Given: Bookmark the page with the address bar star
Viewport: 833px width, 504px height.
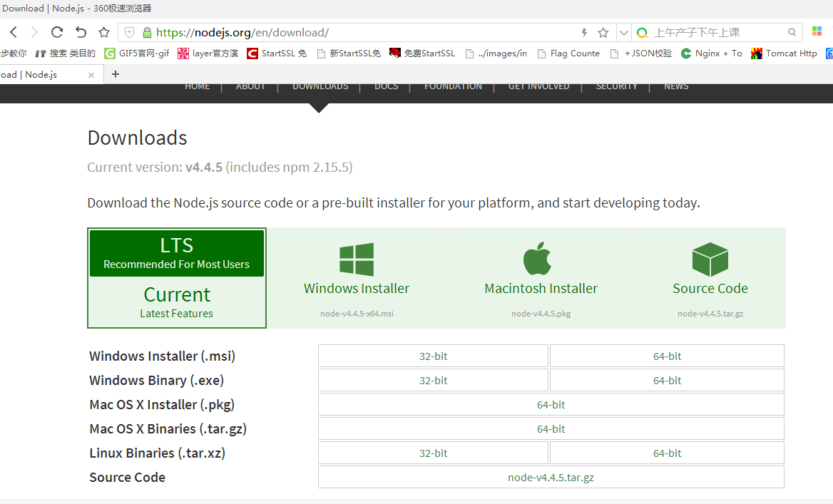Looking at the screenshot, I should click(603, 33).
